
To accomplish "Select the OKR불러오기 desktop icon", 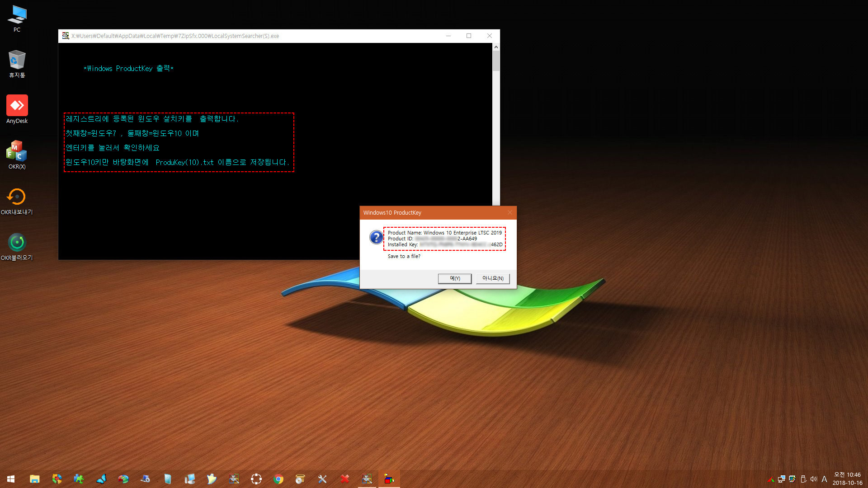I will [x=17, y=247].
